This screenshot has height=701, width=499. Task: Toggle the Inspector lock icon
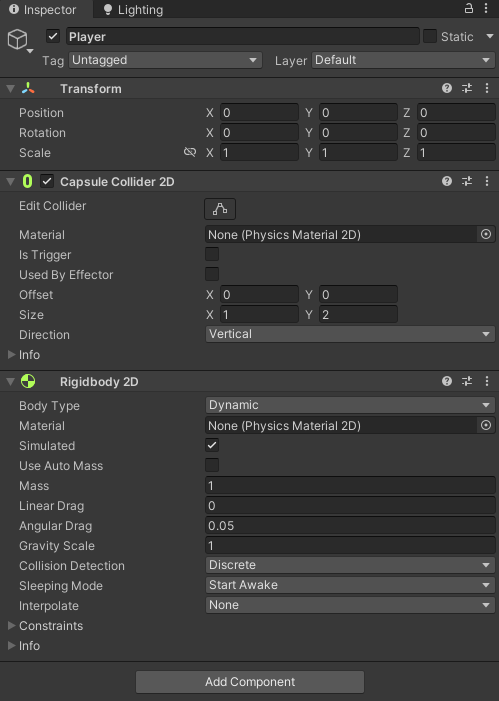tap(469, 8)
